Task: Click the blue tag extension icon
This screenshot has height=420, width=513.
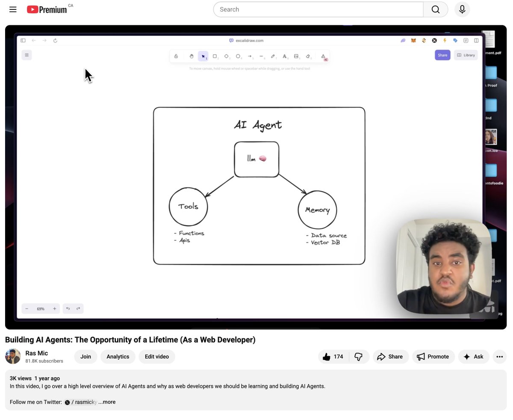Action: click(455, 41)
